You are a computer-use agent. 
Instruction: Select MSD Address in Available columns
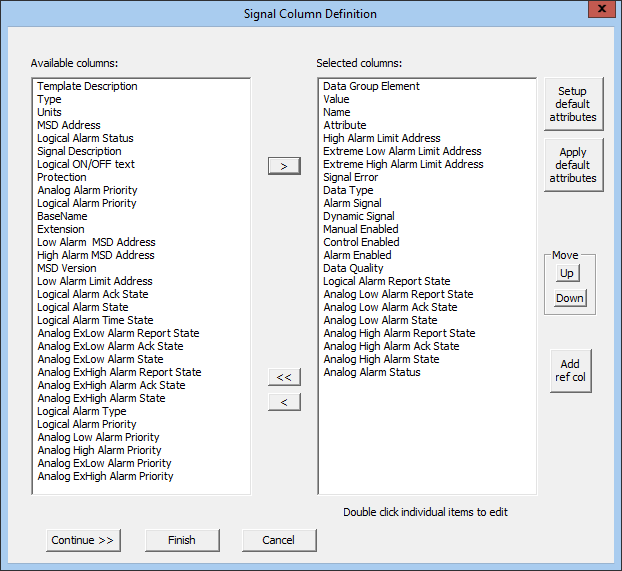click(x=69, y=125)
